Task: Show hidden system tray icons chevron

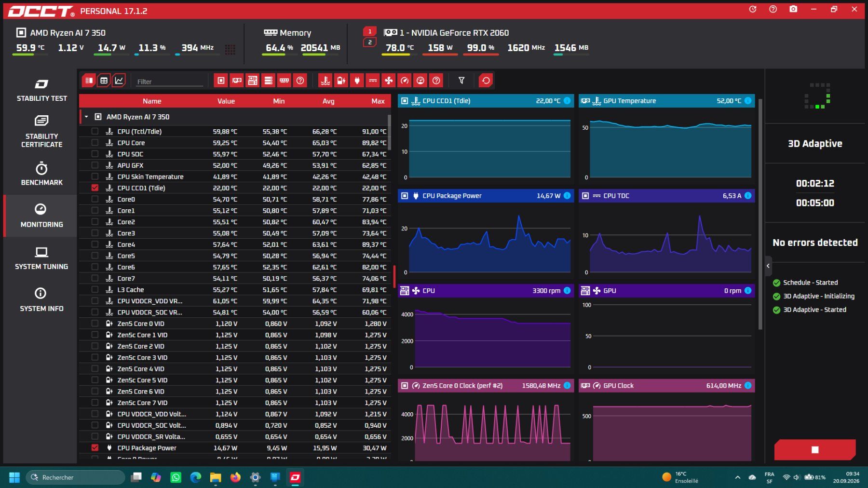Action: (x=737, y=477)
